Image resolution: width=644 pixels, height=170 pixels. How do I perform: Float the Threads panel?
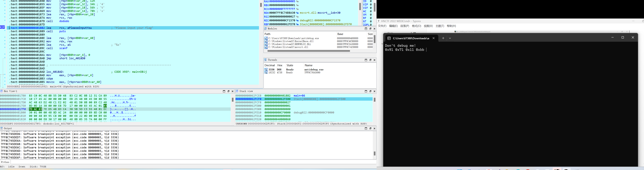[x=370, y=60]
